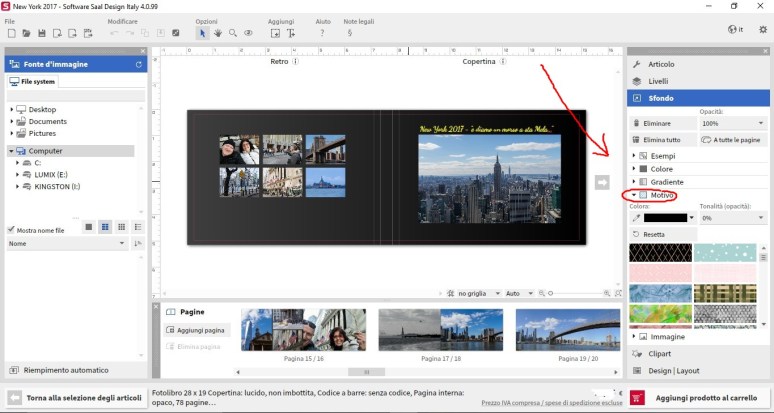The height and width of the screenshot is (413, 774).
Task: Refresh the Fonte d'immagine panel
Action: pyautogui.click(x=139, y=64)
